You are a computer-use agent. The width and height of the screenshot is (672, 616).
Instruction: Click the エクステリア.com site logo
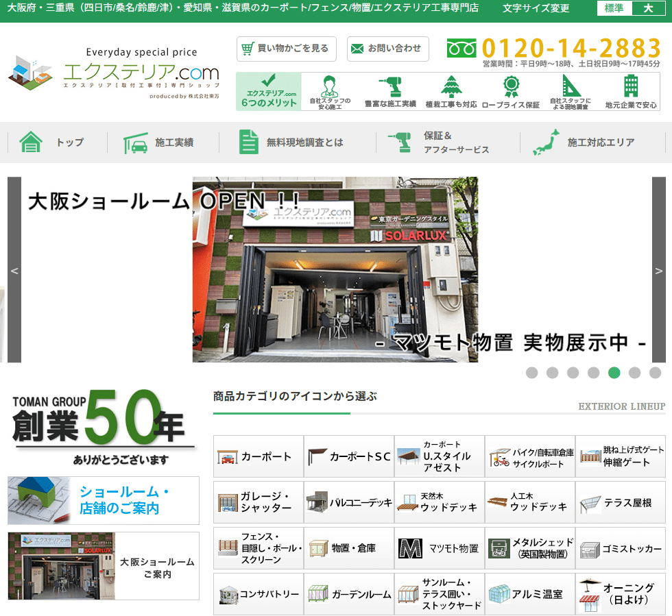(x=114, y=73)
